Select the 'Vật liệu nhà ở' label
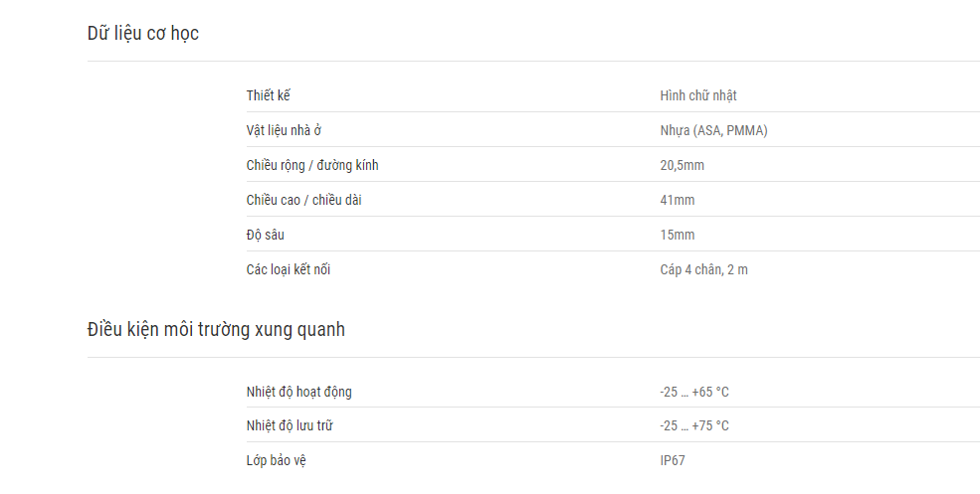Image resolution: width=980 pixels, height=494 pixels. (x=284, y=130)
